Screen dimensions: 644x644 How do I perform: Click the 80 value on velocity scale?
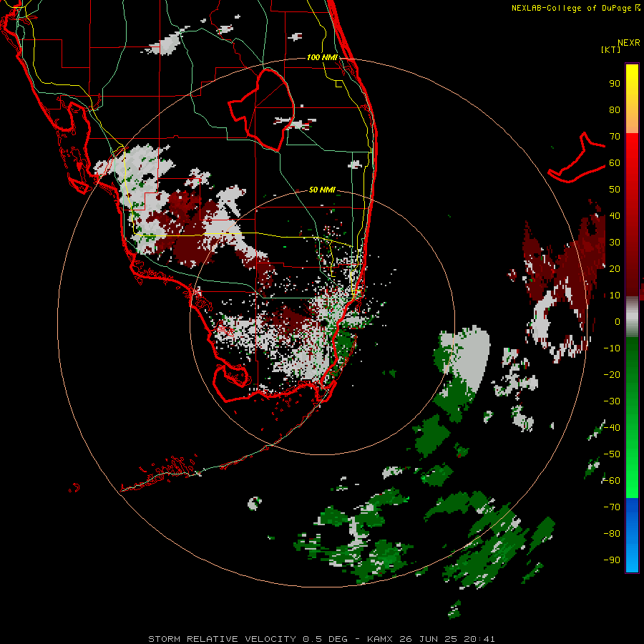[x=615, y=109]
